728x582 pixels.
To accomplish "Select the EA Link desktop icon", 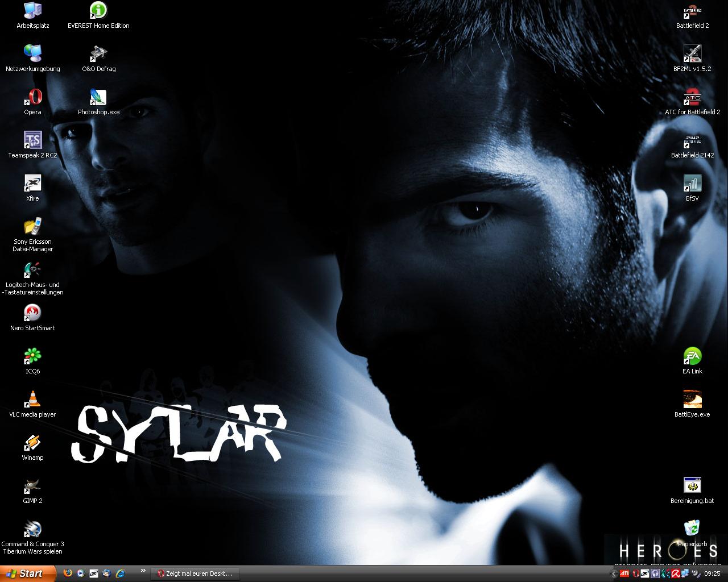I will (x=692, y=361).
